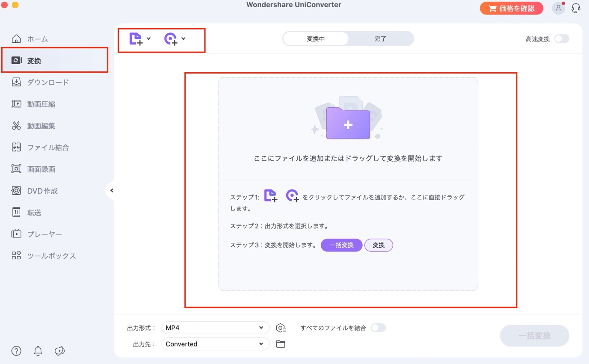Viewport: 589px width, 364px height.
Task: Click the feedback chat icon at bottom left
Action: pos(60,351)
